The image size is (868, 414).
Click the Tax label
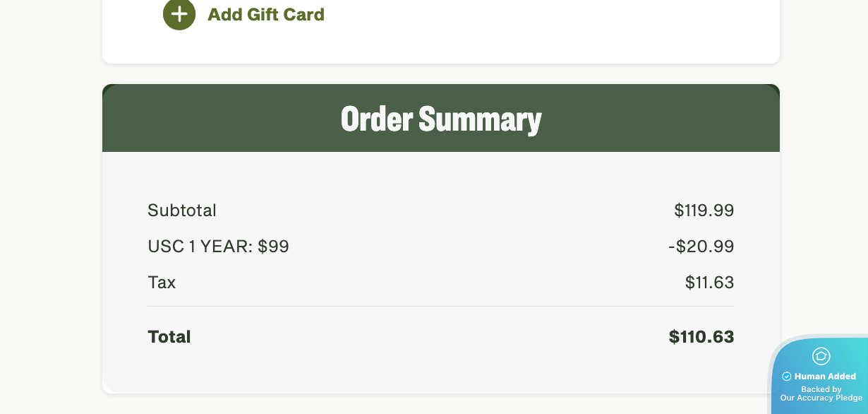point(162,283)
